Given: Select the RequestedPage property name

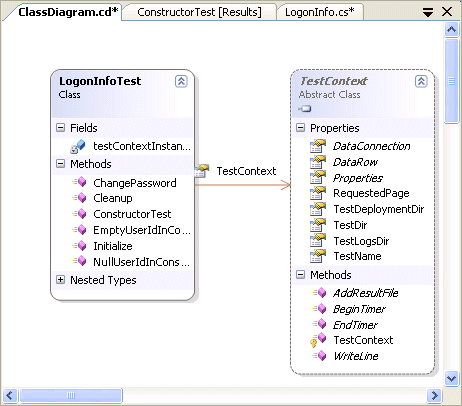Looking at the screenshot, I should coord(371,193).
